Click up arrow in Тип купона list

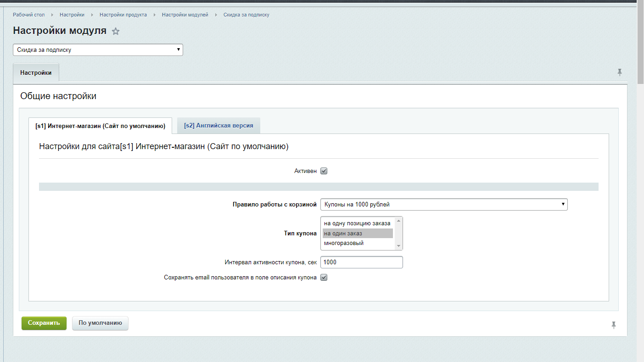(398, 221)
